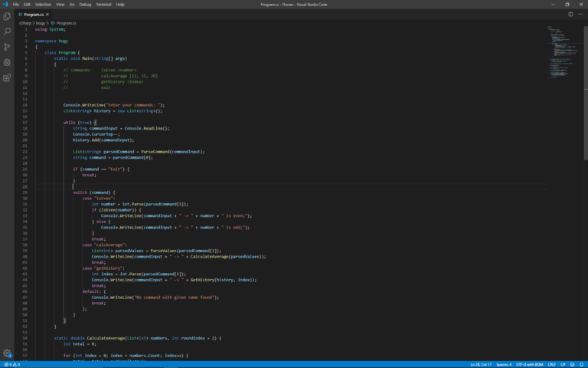This screenshot has width=588, height=368.
Task: Click the Manage gear icon
Action: point(7,353)
